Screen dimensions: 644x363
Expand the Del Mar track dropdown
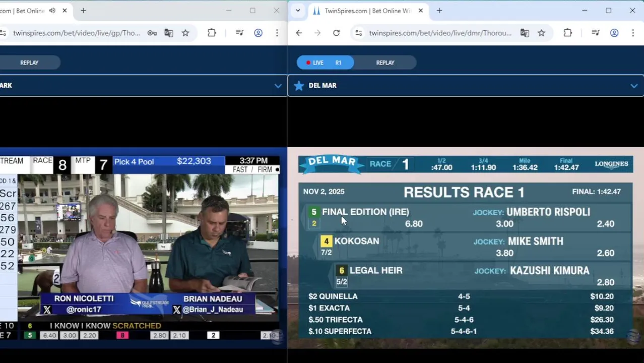point(634,86)
